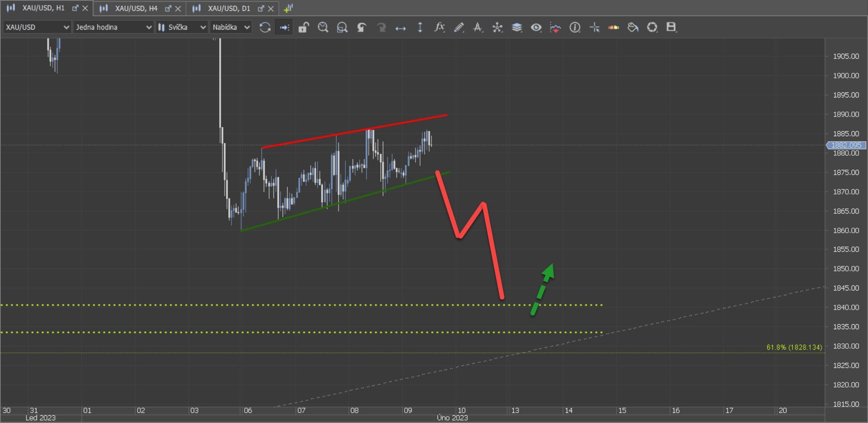Click the horizontal double-arrow scale icon
Viewport: 868px width, 423px height.
pyautogui.click(x=401, y=28)
